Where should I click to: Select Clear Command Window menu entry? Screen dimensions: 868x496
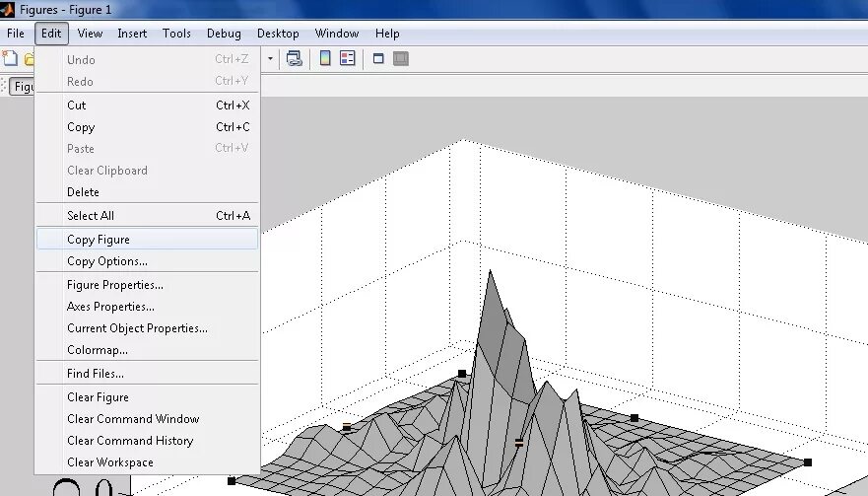coord(147,419)
